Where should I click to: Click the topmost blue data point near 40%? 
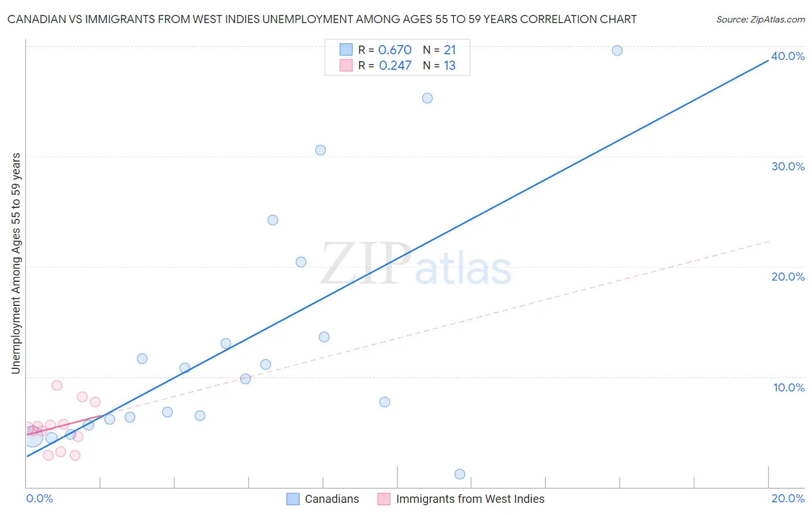pos(617,50)
